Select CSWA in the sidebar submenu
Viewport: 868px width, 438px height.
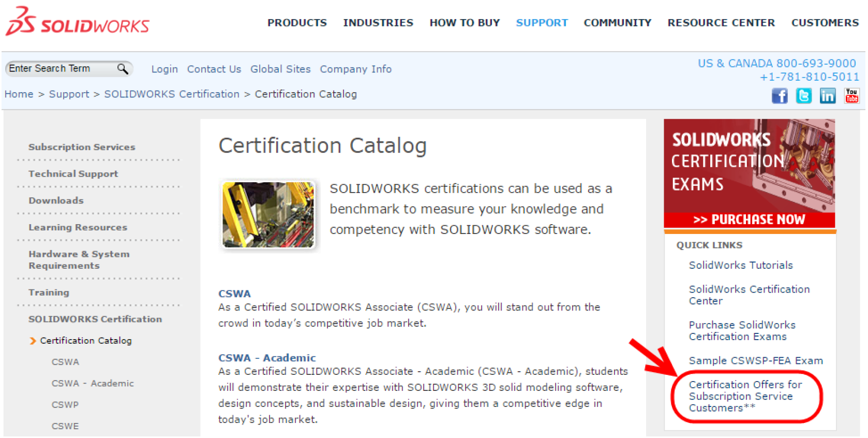click(65, 362)
